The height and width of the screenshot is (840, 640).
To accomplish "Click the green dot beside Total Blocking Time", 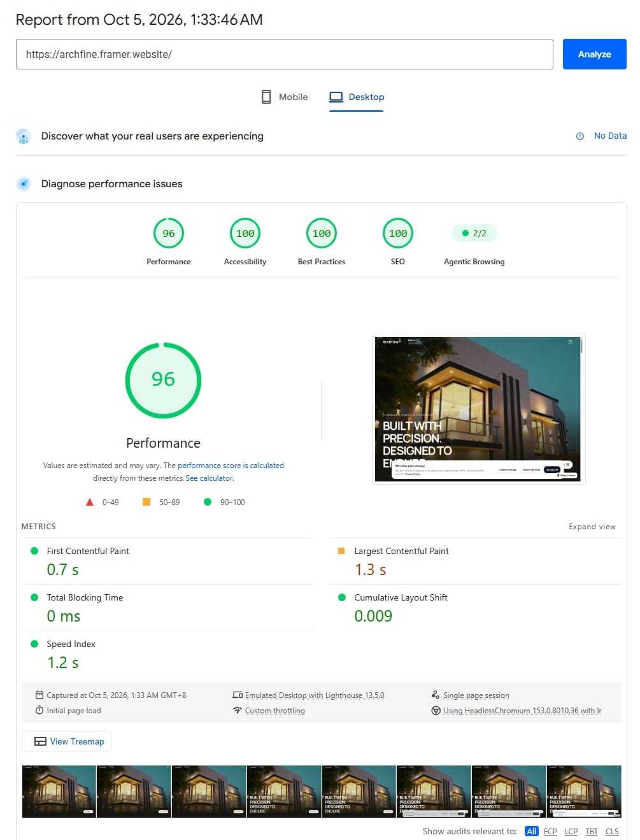I will [34, 597].
